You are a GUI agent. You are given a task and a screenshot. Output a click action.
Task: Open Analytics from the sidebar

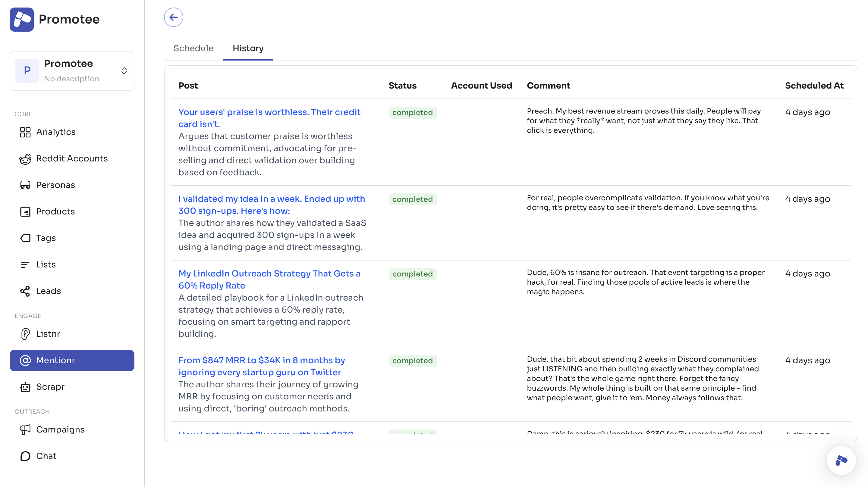pyautogui.click(x=55, y=132)
